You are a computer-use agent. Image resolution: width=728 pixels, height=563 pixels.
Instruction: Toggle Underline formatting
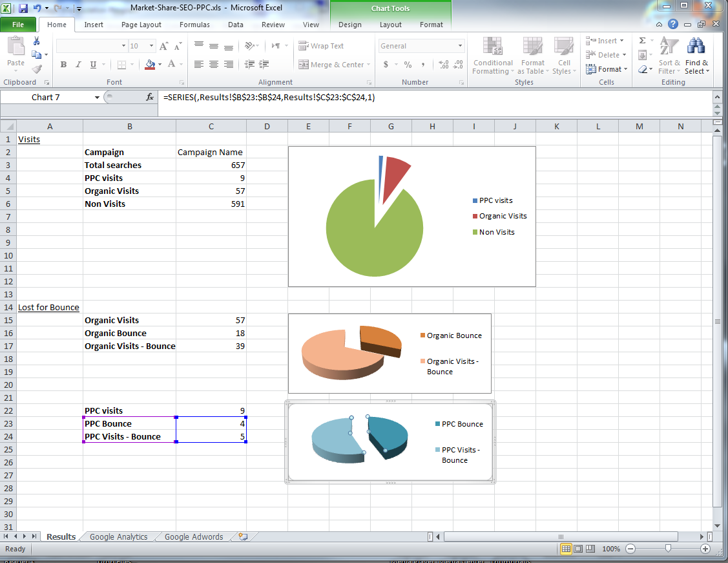coord(93,65)
